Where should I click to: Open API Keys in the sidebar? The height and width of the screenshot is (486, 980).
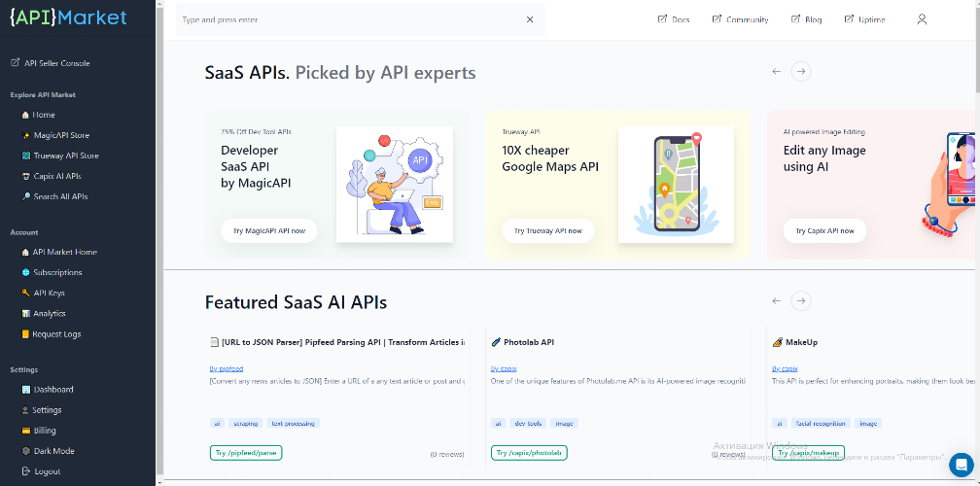(x=43, y=293)
